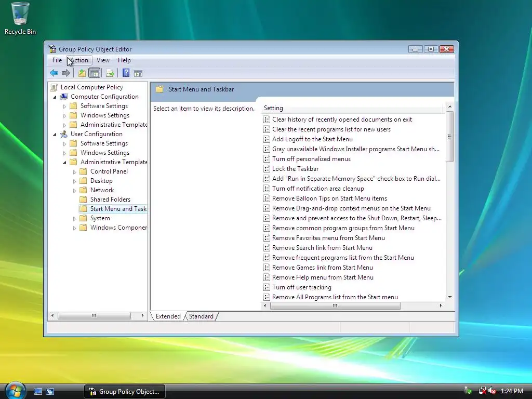Click the settings list vertical scrollbar thumb
This screenshot has width=532, height=399.
[450, 137]
